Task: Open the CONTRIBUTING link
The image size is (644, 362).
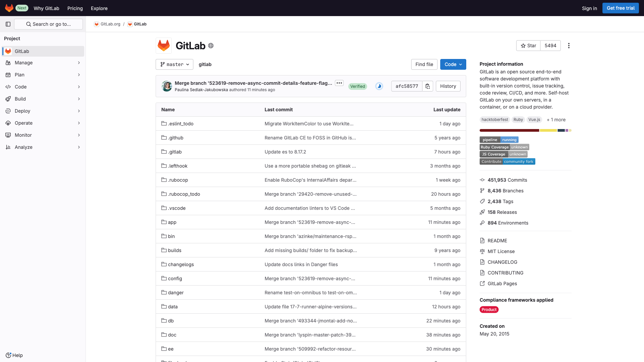Action: coord(505,273)
